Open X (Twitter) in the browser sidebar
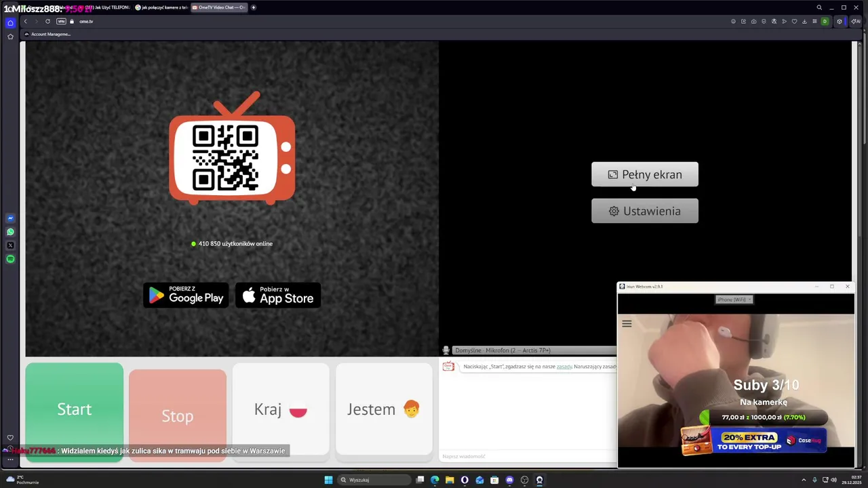The image size is (868, 488). point(10,245)
